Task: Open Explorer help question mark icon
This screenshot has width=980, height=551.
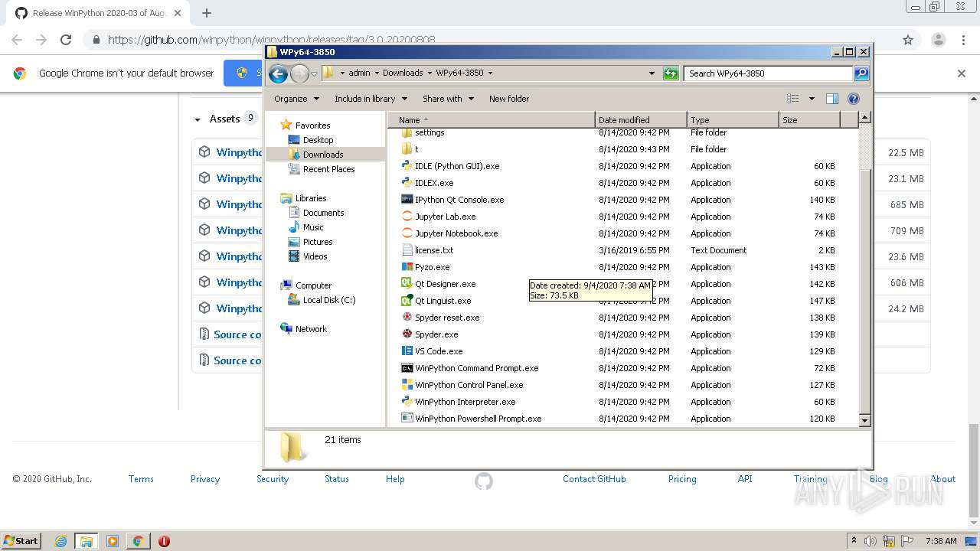Action: click(x=854, y=99)
